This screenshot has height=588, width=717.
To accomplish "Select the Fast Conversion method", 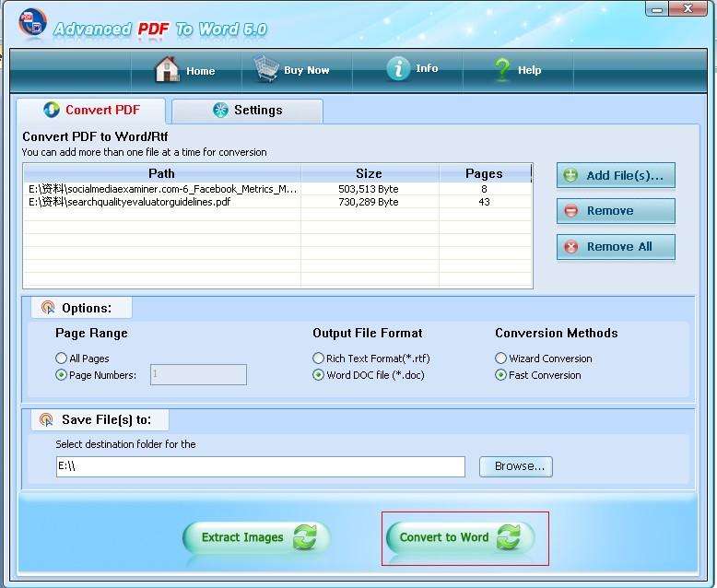I will click(x=500, y=375).
